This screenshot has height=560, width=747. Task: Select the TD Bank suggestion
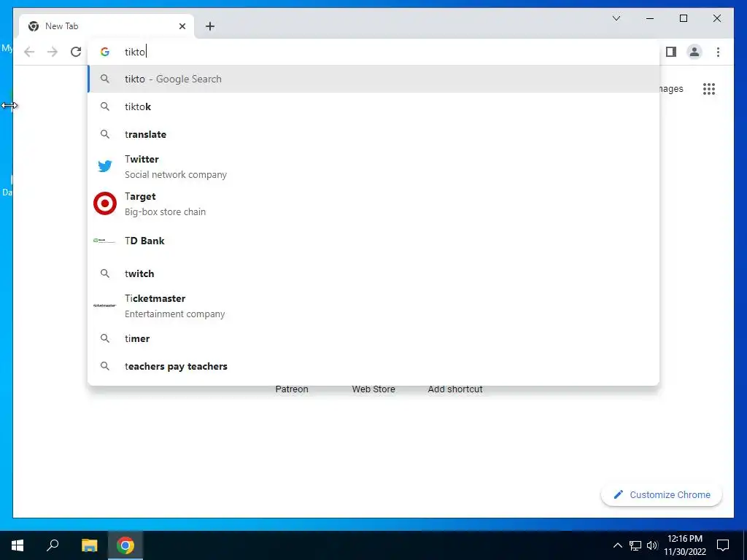[373, 241]
